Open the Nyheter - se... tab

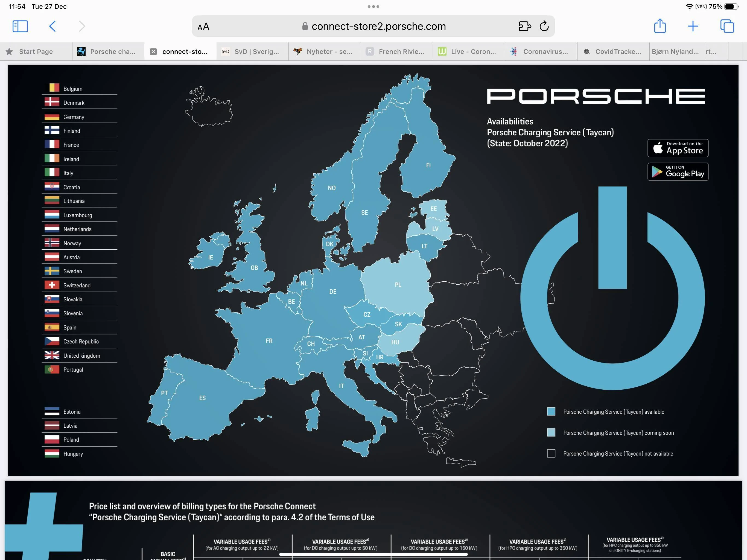(325, 51)
